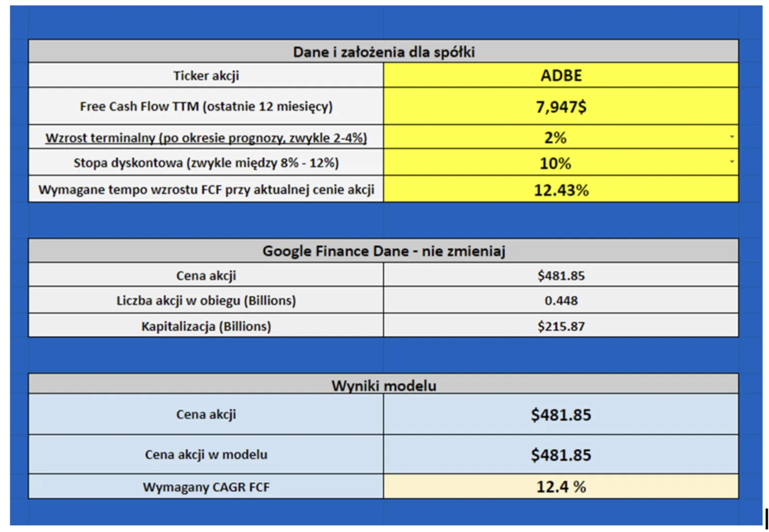Click the 'Wymagany CAGR FCF' label cell
The width and height of the screenshot is (769, 532).
(x=206, y=486)
